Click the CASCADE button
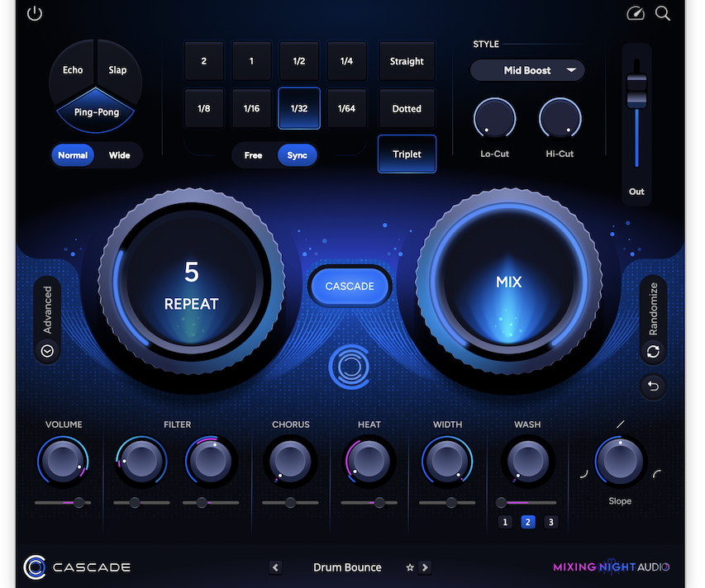This screenshot has width=705, height=588. pyautogui.click(x=350, y=286)
